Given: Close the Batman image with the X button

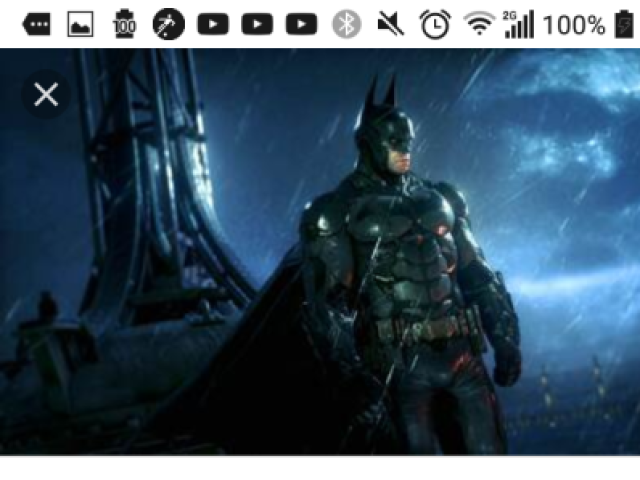Looking at the screenshot, I should pyautogui.click(x=46, y=95).
